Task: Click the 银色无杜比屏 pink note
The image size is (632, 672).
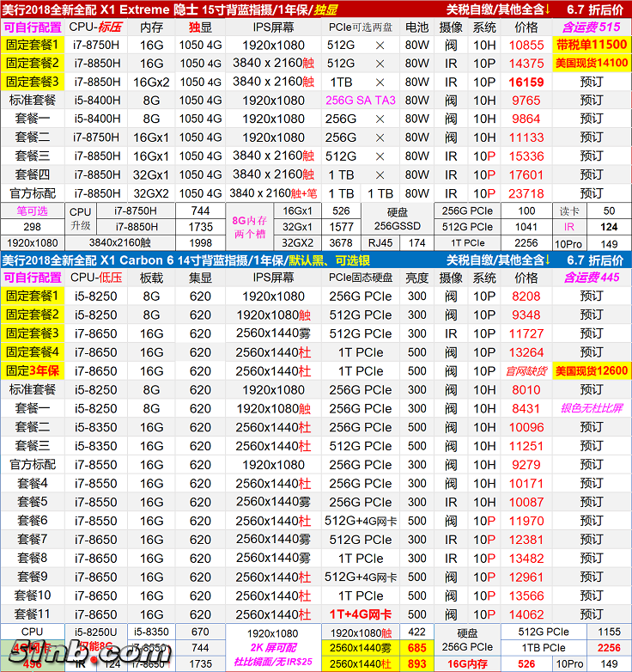Action: (x=591, y=409)
